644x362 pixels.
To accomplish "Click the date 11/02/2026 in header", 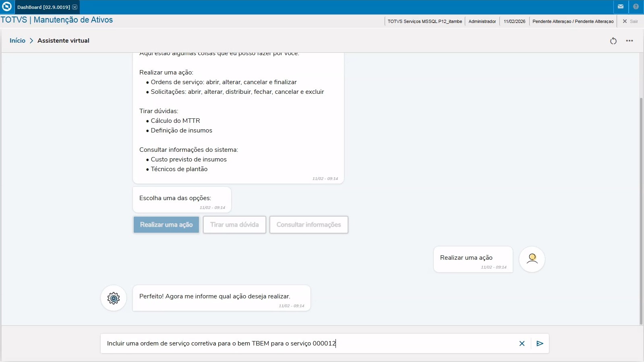I will pos(514,21).
